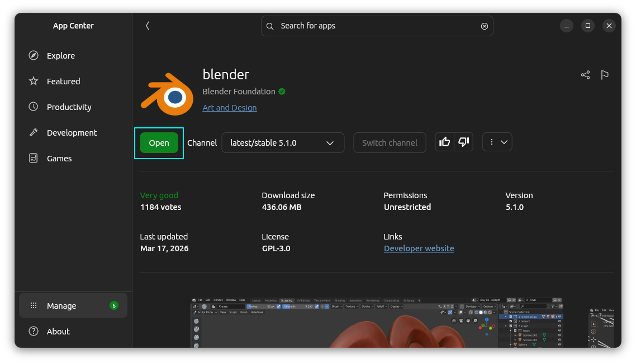The height and width of the screenshot is (364, 636).
Task: Open Explore via the compass icon
Action: (x=35, y=55)
